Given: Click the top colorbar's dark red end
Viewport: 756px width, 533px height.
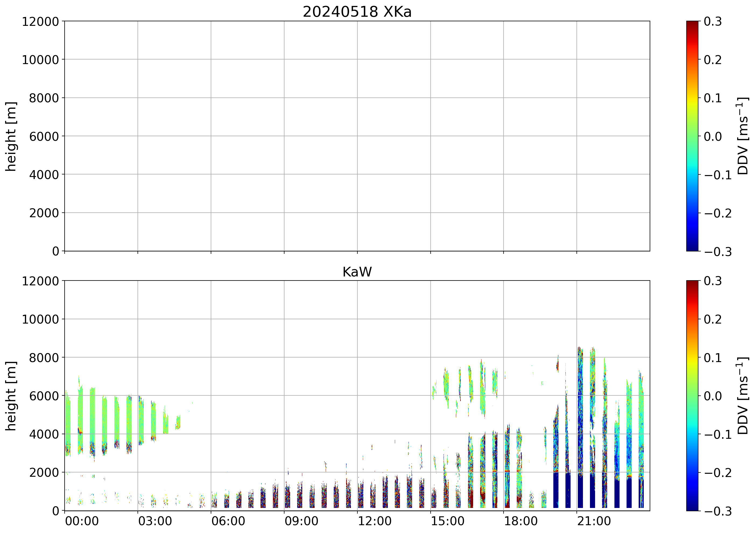Looking at the screenshot, I should (692, 24).
